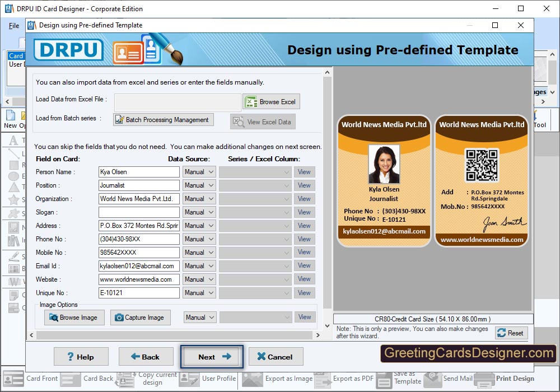This screenshot has width=560, height=392.
Task: Click the Print Design icon
Action: click(x=484, y=380)
